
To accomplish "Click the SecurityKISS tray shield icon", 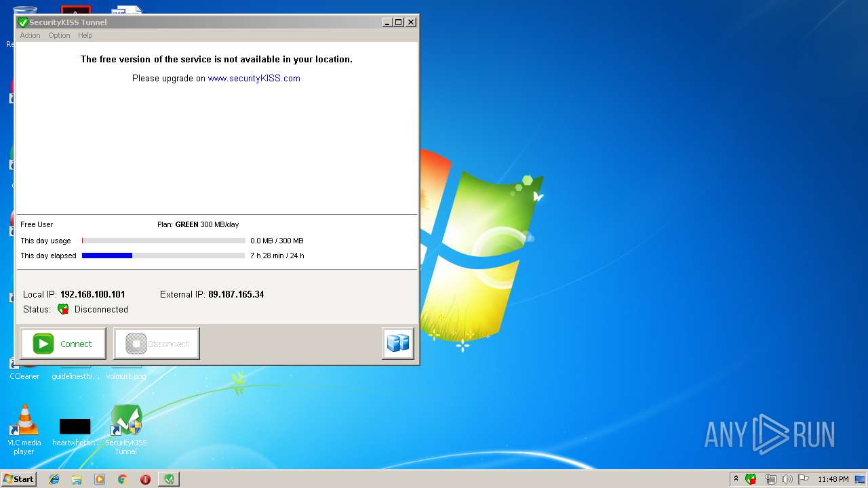I will tap(751, 479).
